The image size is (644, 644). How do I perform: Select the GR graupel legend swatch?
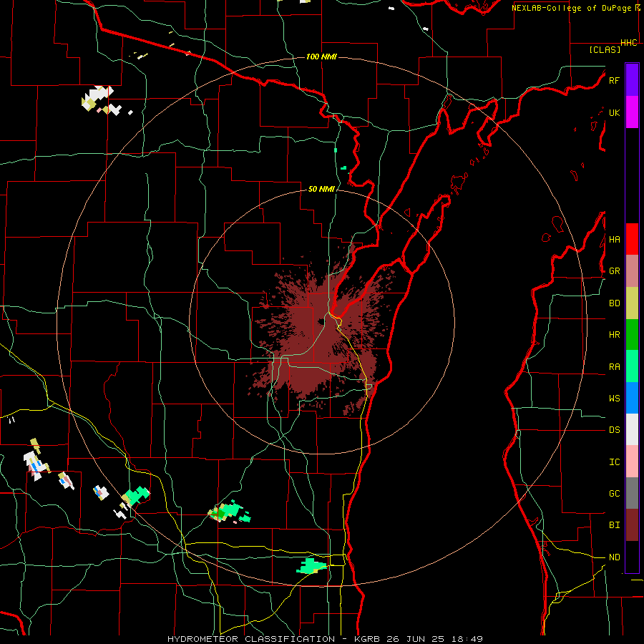(632, 271)
